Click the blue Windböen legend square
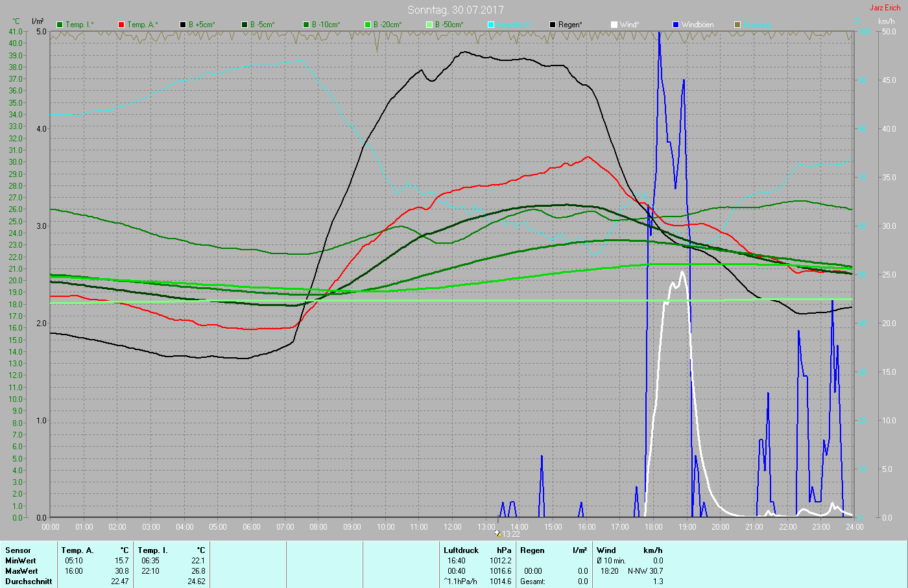908x588 pixels. tap(676, 25)
